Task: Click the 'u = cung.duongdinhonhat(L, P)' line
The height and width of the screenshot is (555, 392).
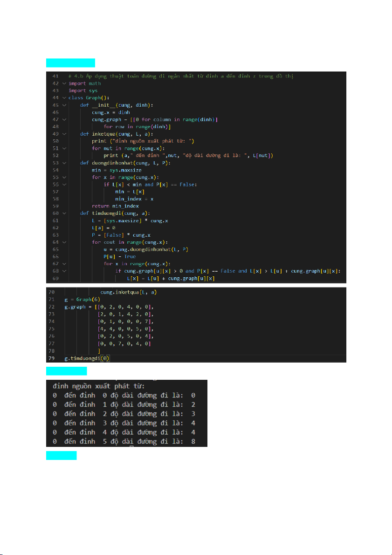Action: click(x=146, y=249)
